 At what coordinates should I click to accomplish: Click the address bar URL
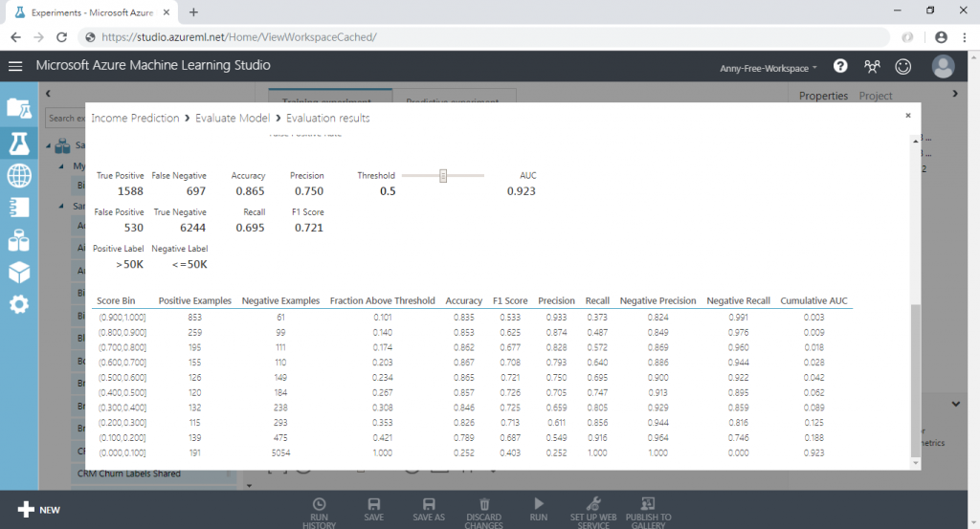tap(238, 37)
